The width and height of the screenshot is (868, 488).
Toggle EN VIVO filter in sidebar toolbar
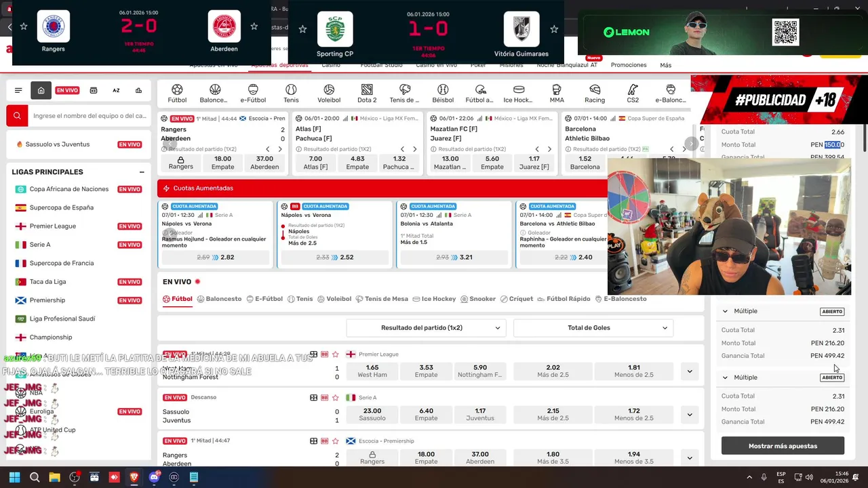click(67, 90)
